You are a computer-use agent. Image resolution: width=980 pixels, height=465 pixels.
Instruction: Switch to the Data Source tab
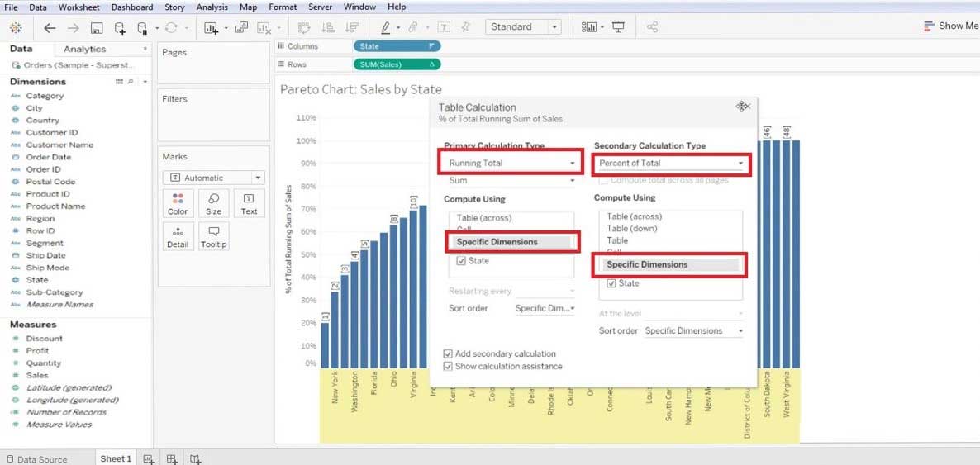(x=36, y=459)
